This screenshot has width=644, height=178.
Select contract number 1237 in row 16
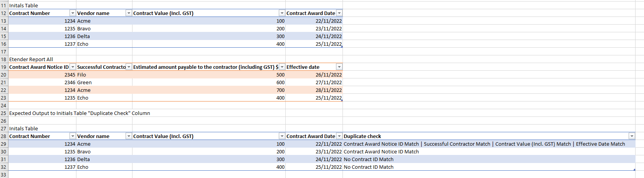[42, 44]
